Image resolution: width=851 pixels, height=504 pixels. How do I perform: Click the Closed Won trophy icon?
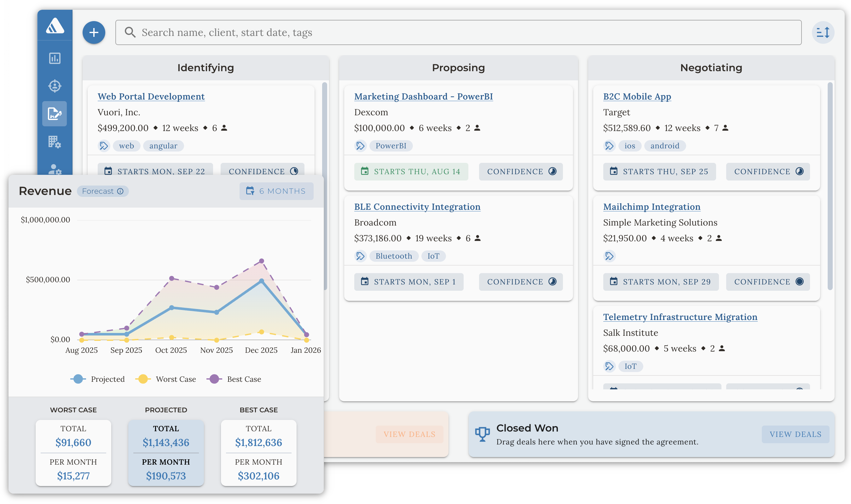point(482,434)
